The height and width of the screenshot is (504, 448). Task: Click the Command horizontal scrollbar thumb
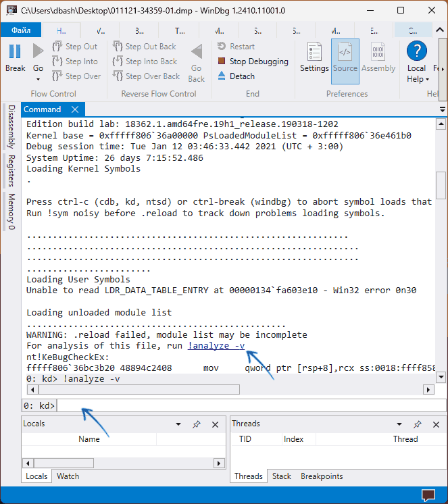pyautogui.click(x=139, y=390)
